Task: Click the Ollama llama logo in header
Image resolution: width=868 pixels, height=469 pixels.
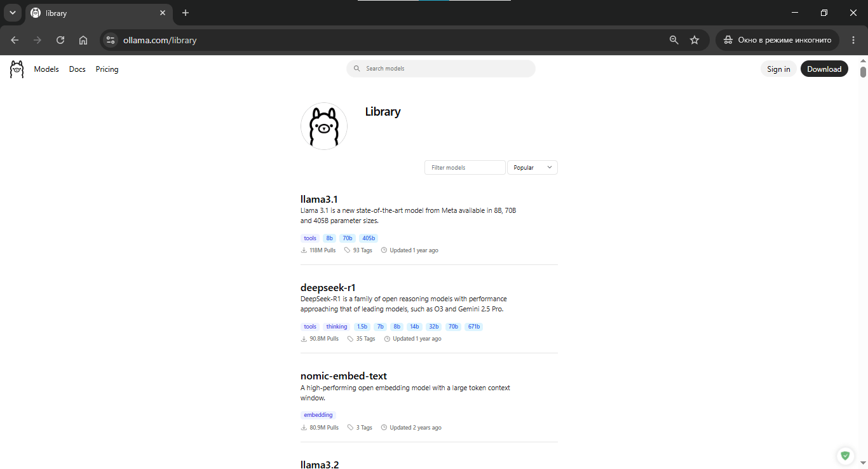Action: (17, 69)
